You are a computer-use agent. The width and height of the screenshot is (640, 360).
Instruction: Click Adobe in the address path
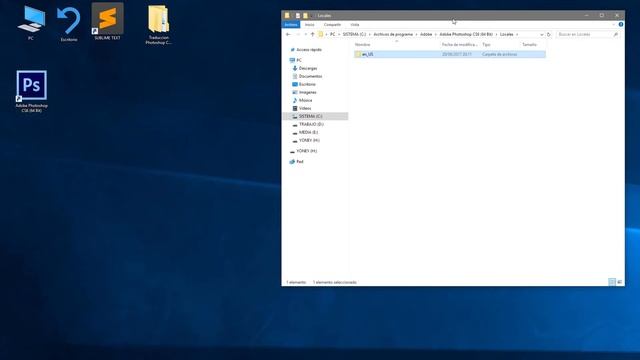[426, 34]
